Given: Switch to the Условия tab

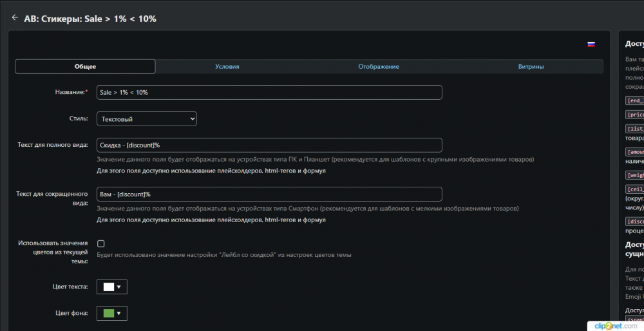Looking at the screenshot, I should pos(227,66).
